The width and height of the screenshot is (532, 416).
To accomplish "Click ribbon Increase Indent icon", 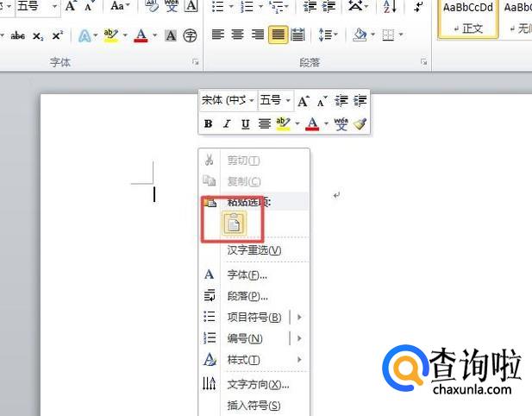I will pos(329,6).
